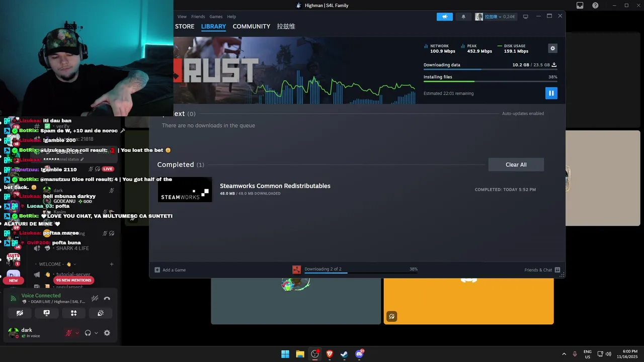Click the Steamworks thumbnail image
The height and width of the screenshot is (362, 644).
185,190
